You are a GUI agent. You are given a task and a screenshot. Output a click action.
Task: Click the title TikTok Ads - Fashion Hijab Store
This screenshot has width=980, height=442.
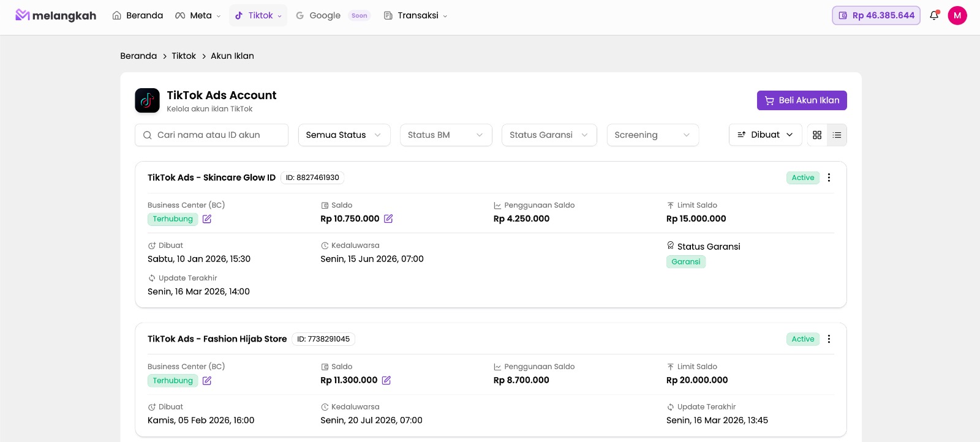pos(217,339)
